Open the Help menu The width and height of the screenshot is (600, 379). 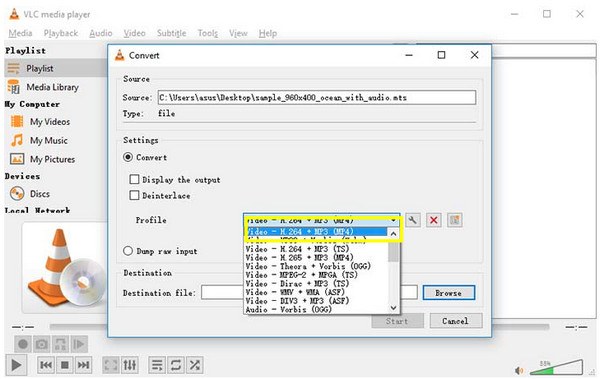pyautogui.click(x=267, y=33)
